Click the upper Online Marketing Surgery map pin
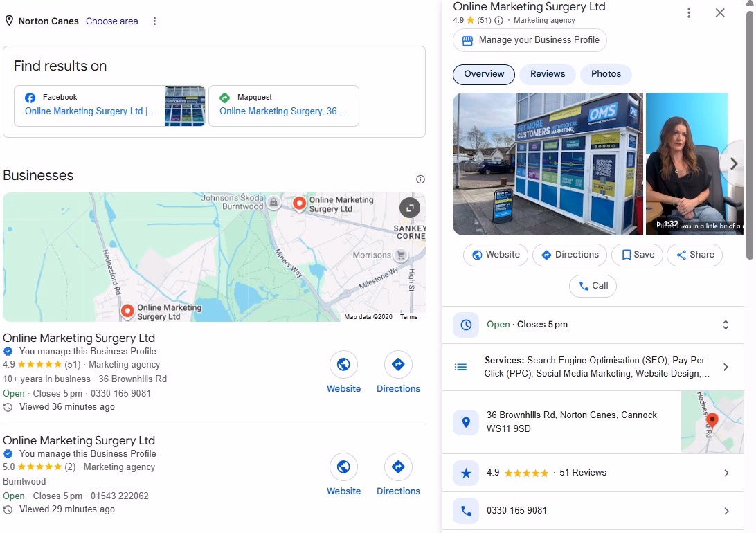Viewport: 756px width, 533px height. (299, 204)
